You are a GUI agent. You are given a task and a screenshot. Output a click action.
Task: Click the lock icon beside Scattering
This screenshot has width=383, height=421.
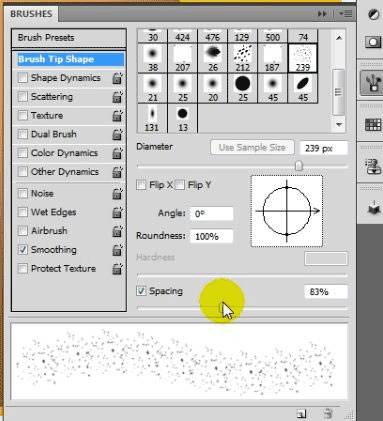[117, 97]
